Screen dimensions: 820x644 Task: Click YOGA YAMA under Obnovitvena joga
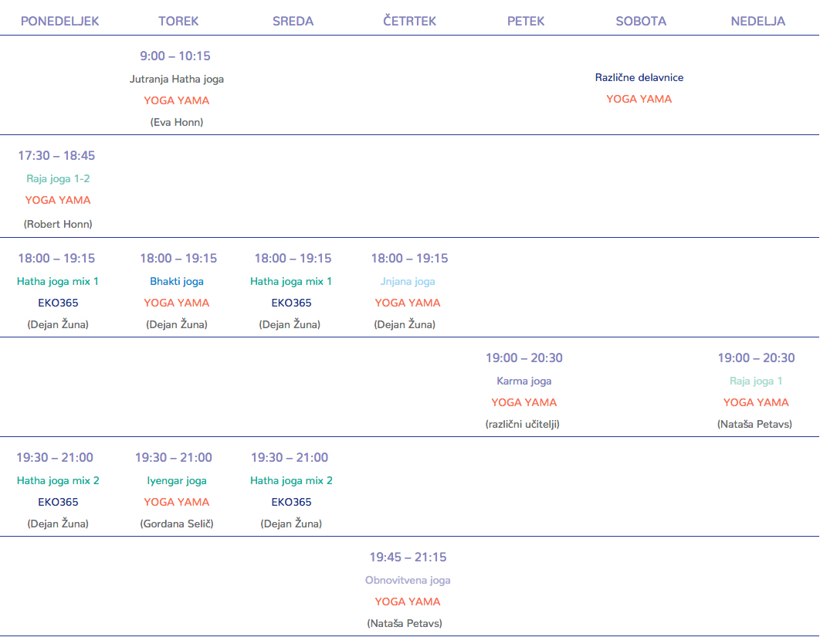[x=408, y=602]
